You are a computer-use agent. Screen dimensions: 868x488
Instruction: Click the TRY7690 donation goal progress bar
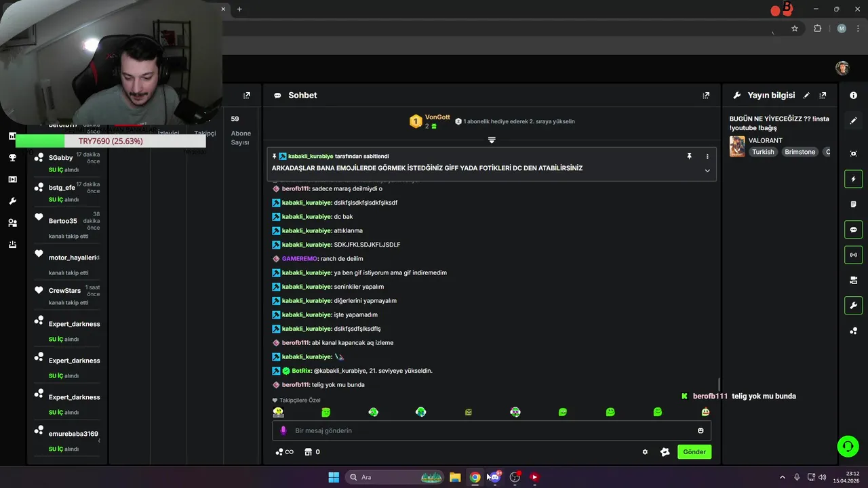coord(111,141)
